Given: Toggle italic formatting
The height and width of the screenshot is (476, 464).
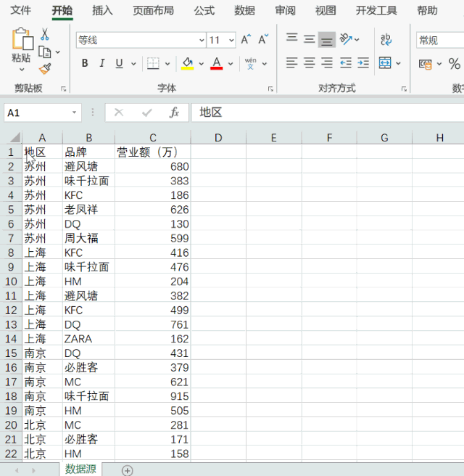Looking at the screenshot, I should pos(102,63).
